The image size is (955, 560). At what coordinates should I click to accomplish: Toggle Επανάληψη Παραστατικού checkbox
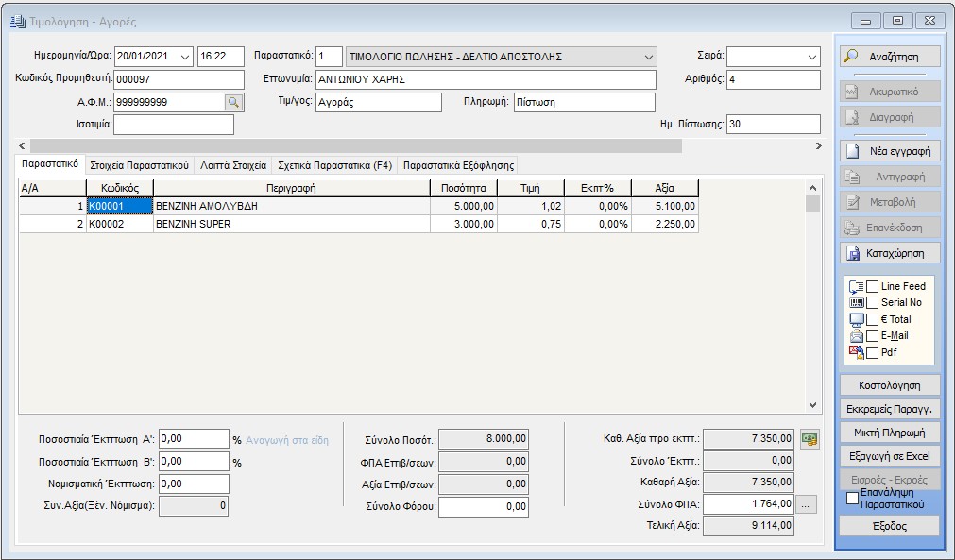pos(853,499)
